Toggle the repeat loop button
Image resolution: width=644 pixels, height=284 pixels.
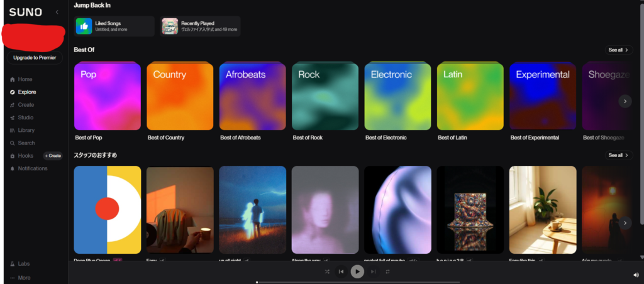(387, 271)
